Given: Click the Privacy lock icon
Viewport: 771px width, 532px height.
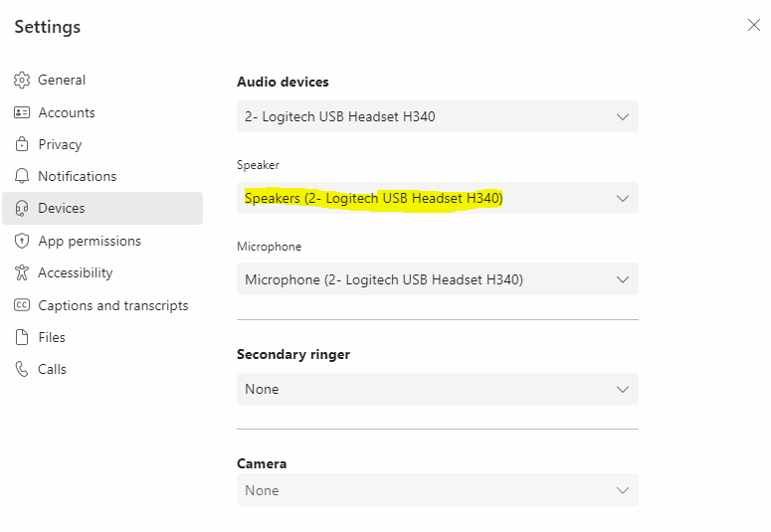Looking at the screenshot, I should click(22, 144).
